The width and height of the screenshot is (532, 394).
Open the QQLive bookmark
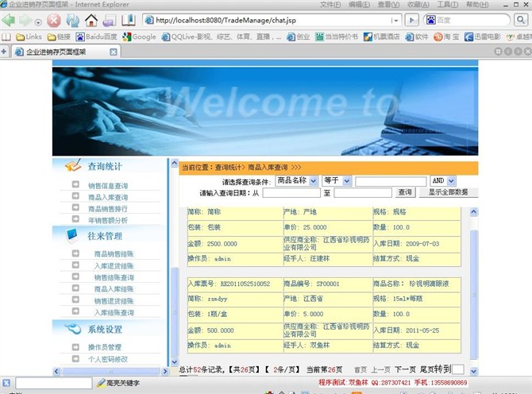point(222,37)
